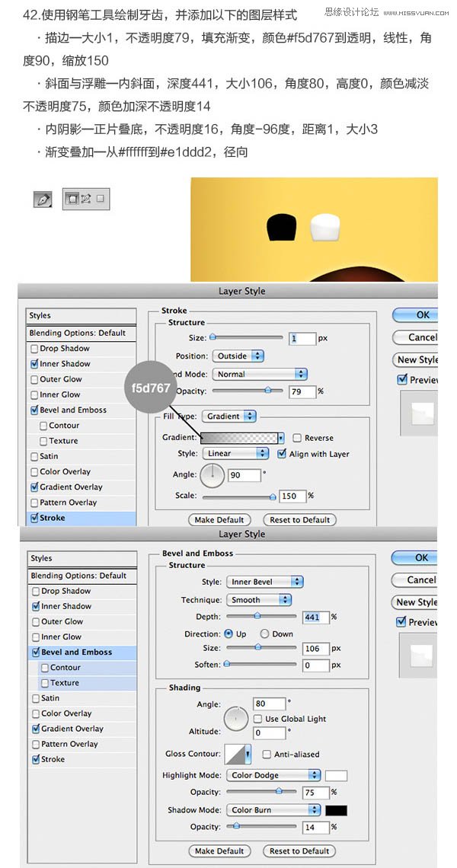Click Cancel in the Bevel and Emboss dialog
The height and width of the screenshot is (868, 457).
414,579
